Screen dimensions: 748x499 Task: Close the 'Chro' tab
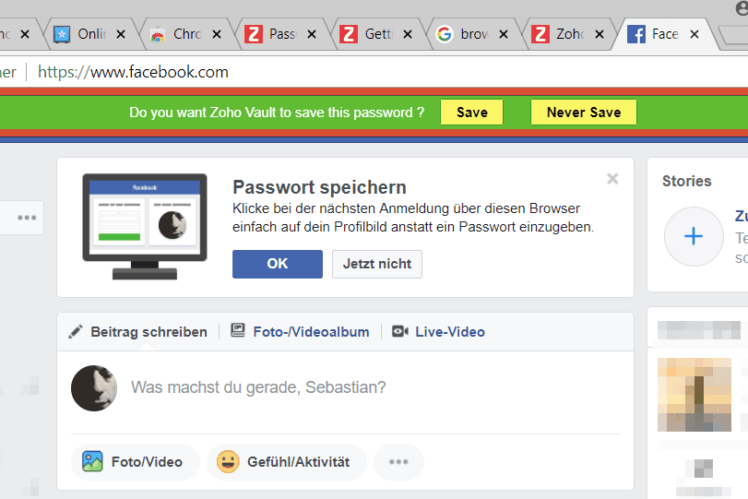coord(217,34)
